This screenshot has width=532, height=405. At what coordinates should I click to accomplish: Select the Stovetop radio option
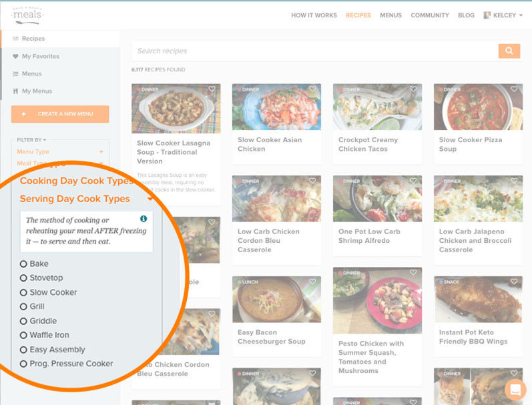(x=23, y=278)
